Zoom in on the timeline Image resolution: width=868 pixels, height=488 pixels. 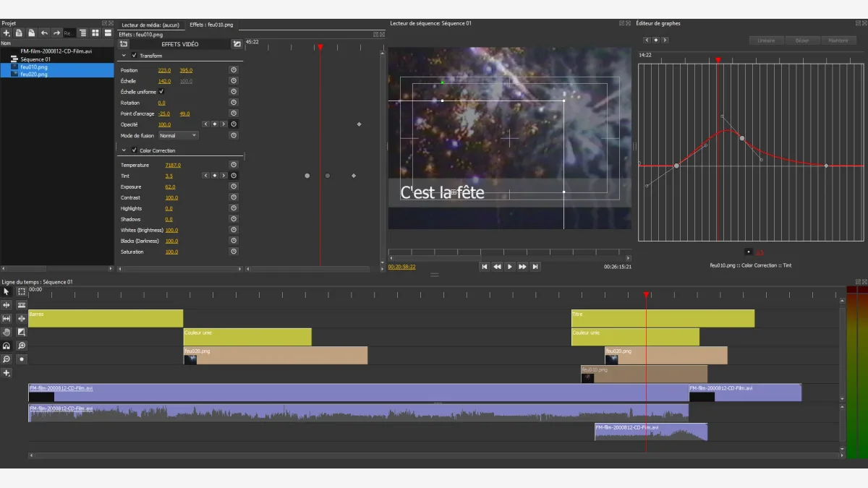(22, 346)
